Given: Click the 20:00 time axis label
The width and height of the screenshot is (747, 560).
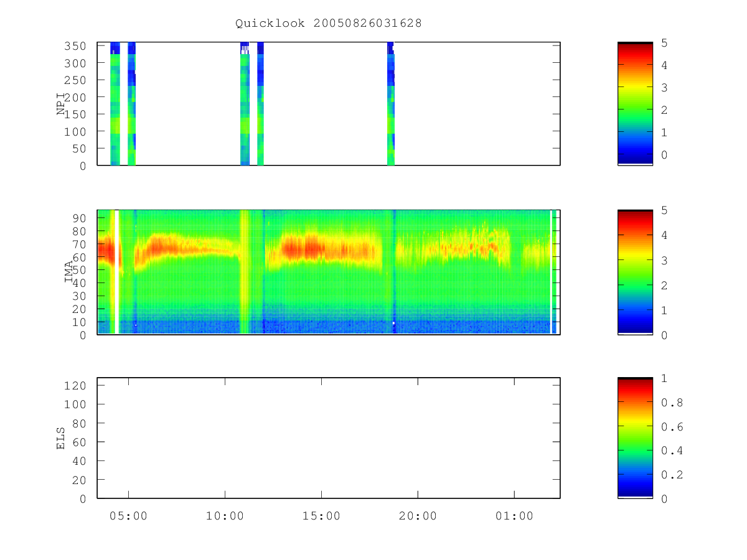Looking at the screenshot, I should (x=418, y=516).
